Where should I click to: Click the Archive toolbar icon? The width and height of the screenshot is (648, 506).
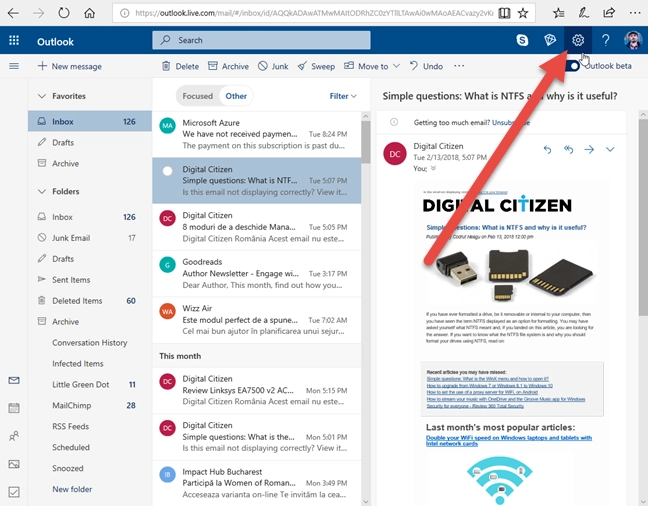(x=212, y=66)
